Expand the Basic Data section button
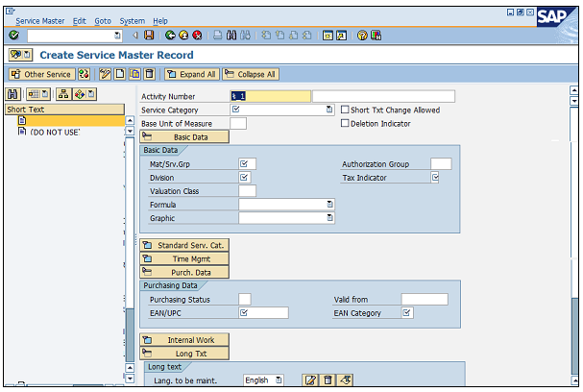 pyautogui.click(x=185, y=136)
